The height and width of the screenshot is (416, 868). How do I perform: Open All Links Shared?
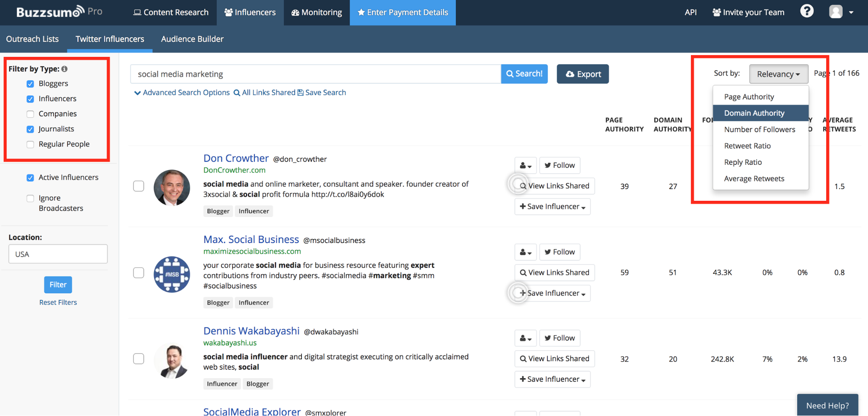[x=264, y=93]
